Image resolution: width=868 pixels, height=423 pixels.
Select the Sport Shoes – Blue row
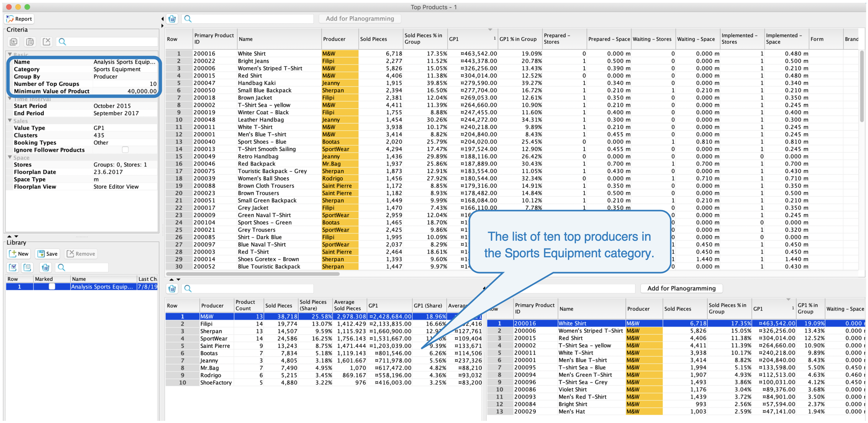pos(512,142)
